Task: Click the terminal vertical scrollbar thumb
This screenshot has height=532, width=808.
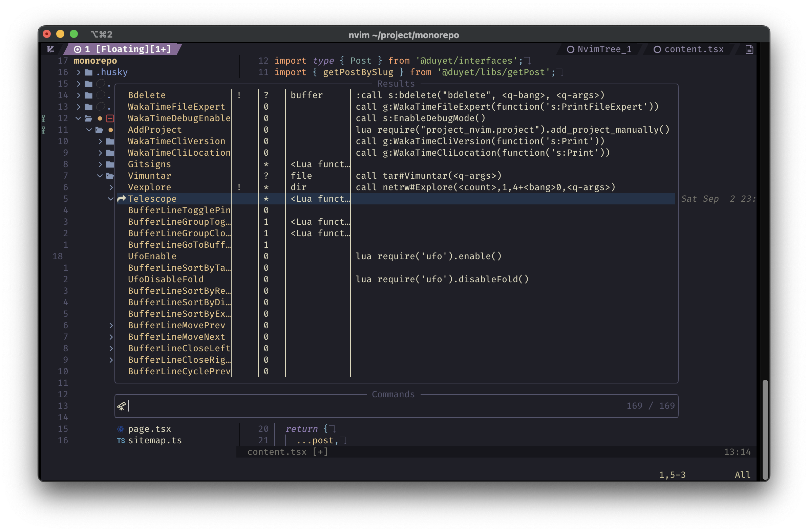Action: click(x=765, y=429)
